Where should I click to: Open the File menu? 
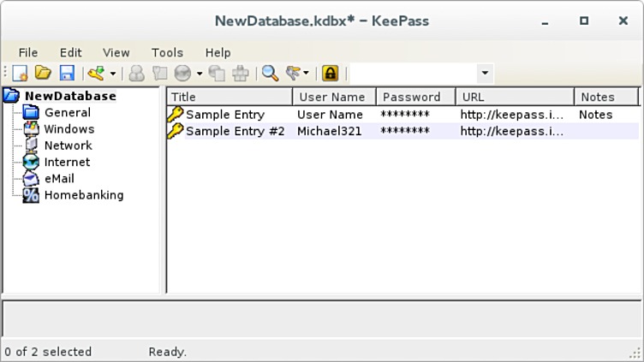coord(28,52)
